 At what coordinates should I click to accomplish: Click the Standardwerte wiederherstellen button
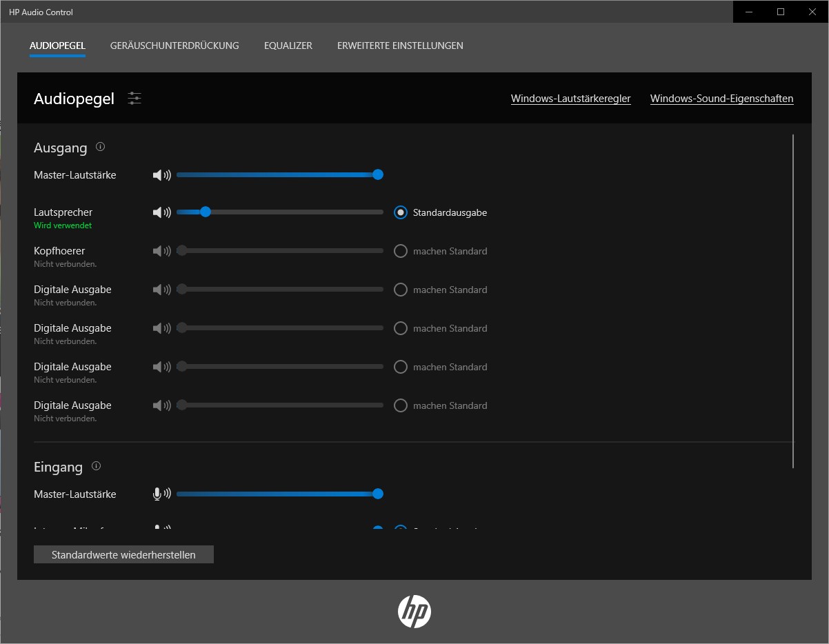click(123, 554)
